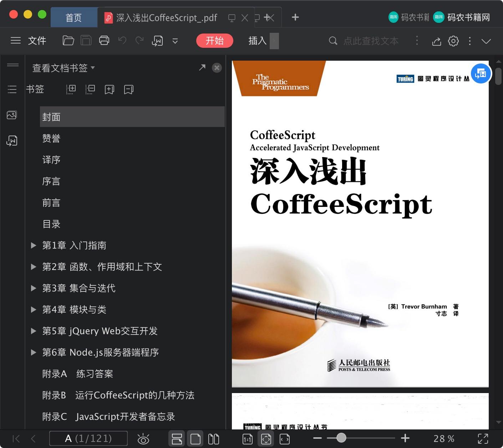
Task: Open the 查看文档书签 dropdown
Action: coord(63,68)
